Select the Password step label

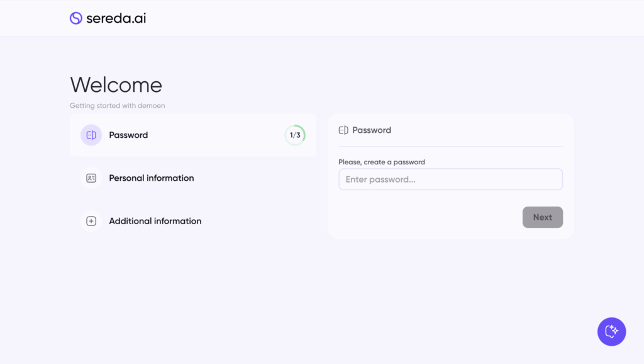128,135
